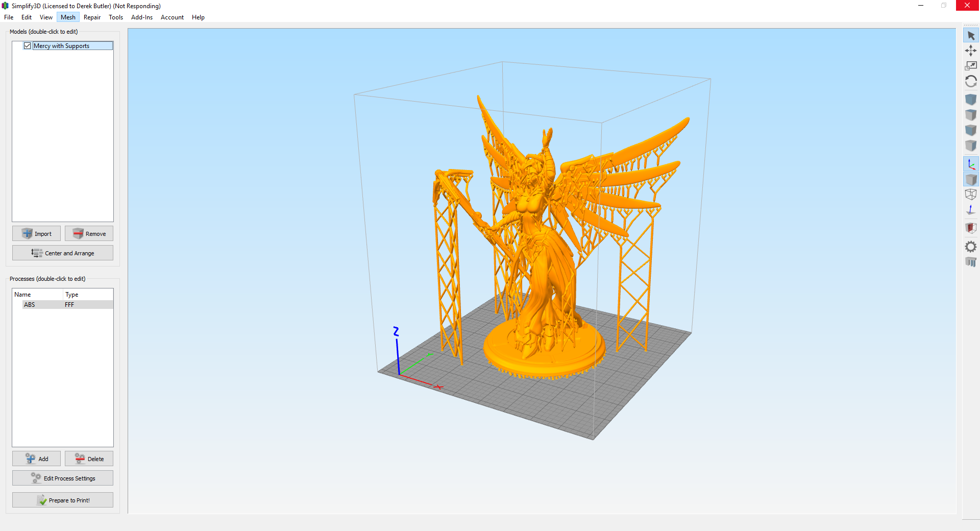
Task: Activate the translate (move) model tool
Action: [x=971, y=51]
